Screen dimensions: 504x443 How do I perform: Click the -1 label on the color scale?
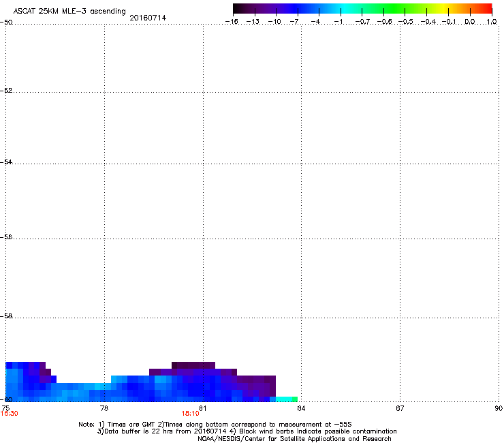pos(338,22)
